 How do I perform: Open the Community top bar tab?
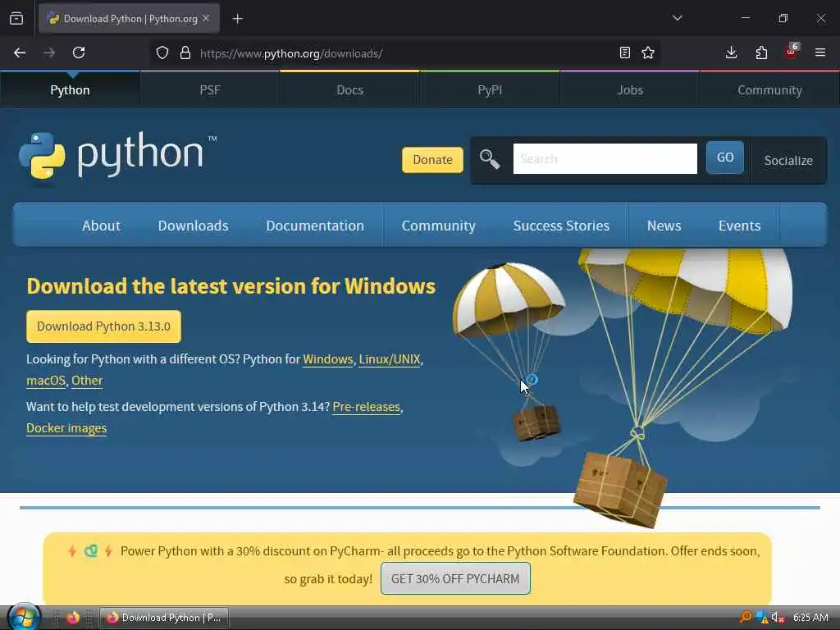[x=769, y=90]
